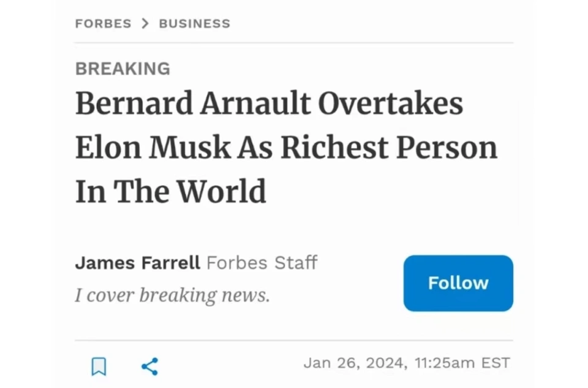
Task: Click the Forbes Staff label
Action: point(262,263)
